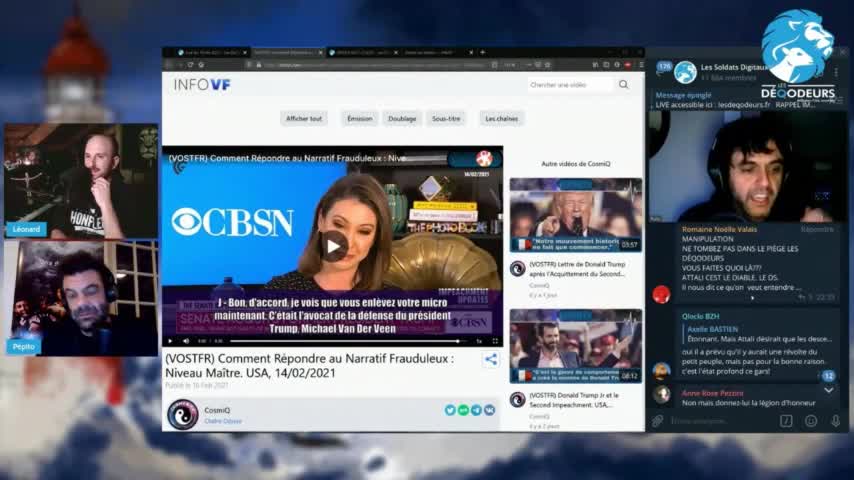Image resolution: width=854 pixels, height=480 pixels.
Task: Attach a file with the Telegram paperclip icon
Action: [657, 421]
